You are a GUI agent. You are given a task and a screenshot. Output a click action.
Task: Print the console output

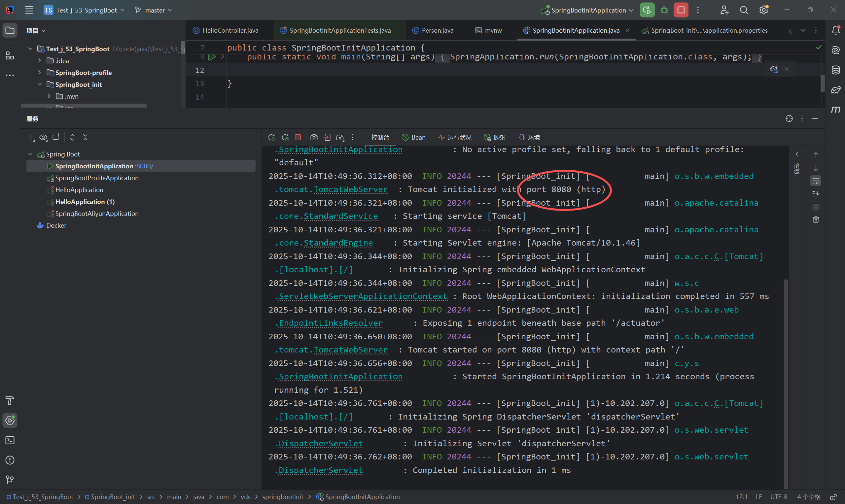coord(816,207)
